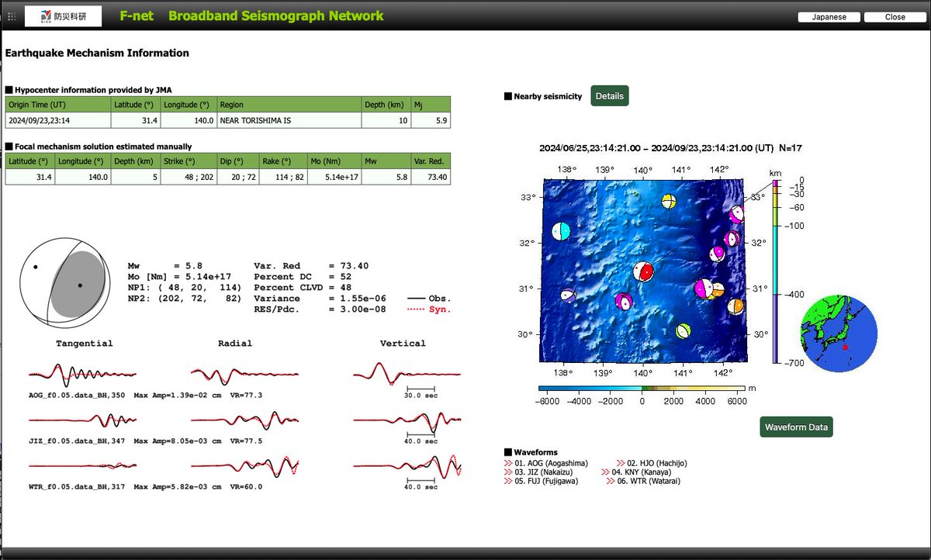Click the depth color scale bar
931x560 pixels.
point(776,271)
